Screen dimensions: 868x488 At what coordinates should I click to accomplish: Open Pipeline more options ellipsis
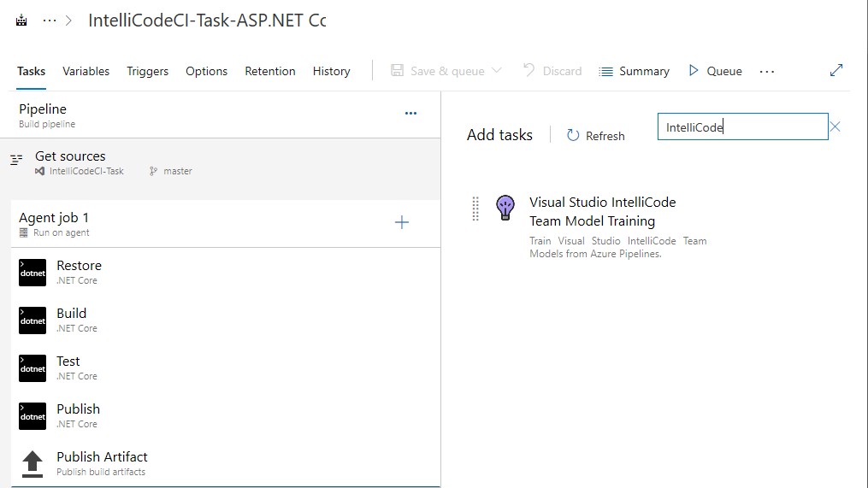(410, 113)
